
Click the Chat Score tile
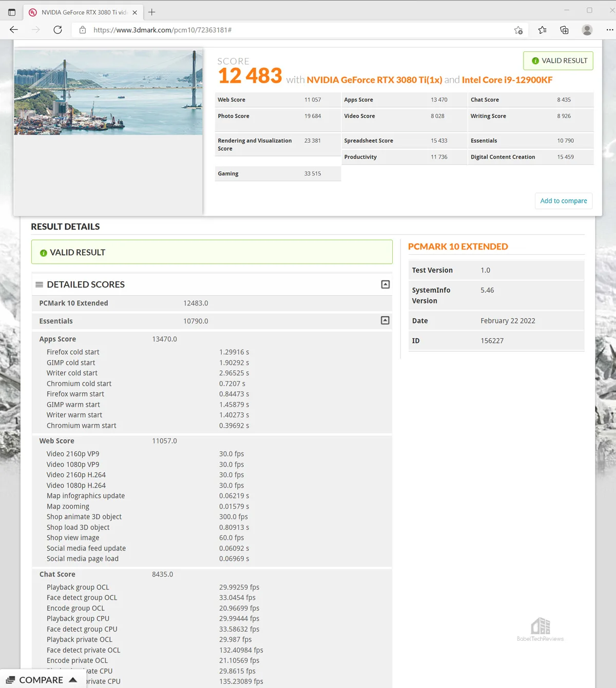tap(531, 100)
